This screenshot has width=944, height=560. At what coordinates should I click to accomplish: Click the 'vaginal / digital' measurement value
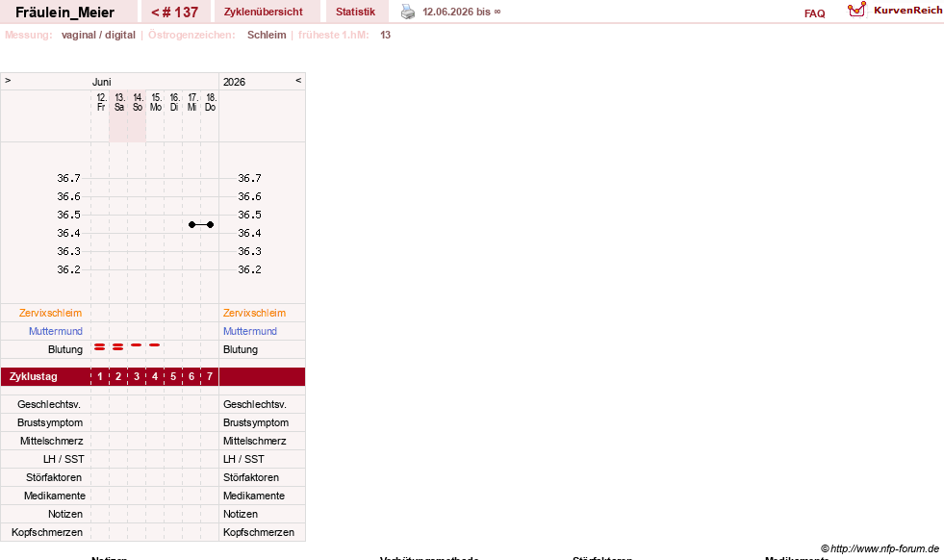point(98,35)
